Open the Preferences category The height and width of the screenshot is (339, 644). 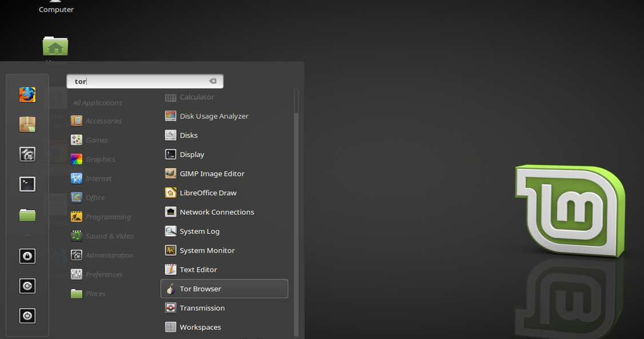pyautogui.click(x=97, y=274)
